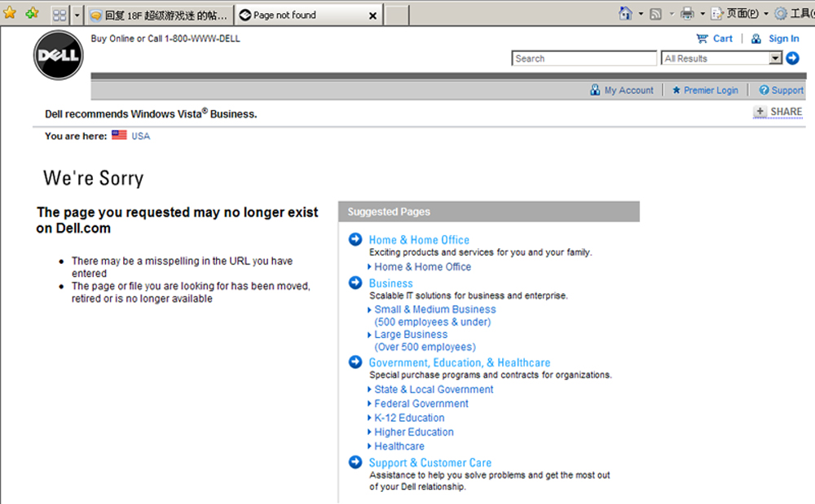
Task: Click the Buy Online or Call text
Action: tap(165, 38)
